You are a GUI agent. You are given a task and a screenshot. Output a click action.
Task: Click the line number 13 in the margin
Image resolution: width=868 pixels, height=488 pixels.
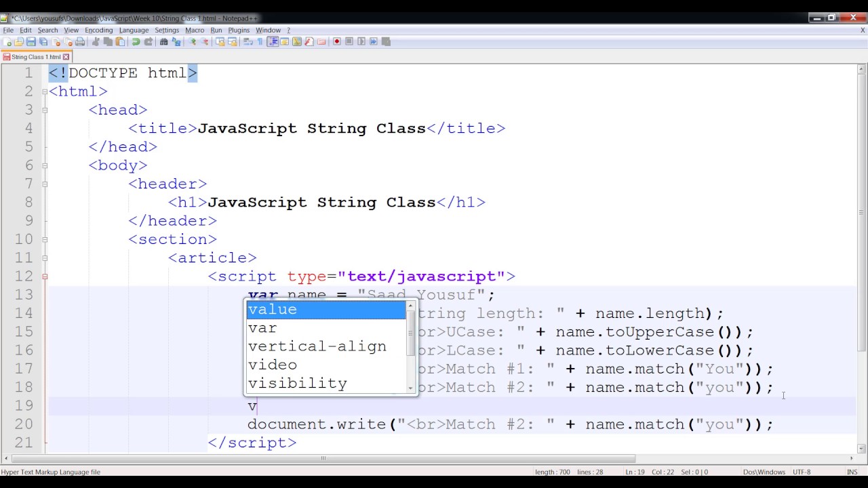[x=23, y=295]
